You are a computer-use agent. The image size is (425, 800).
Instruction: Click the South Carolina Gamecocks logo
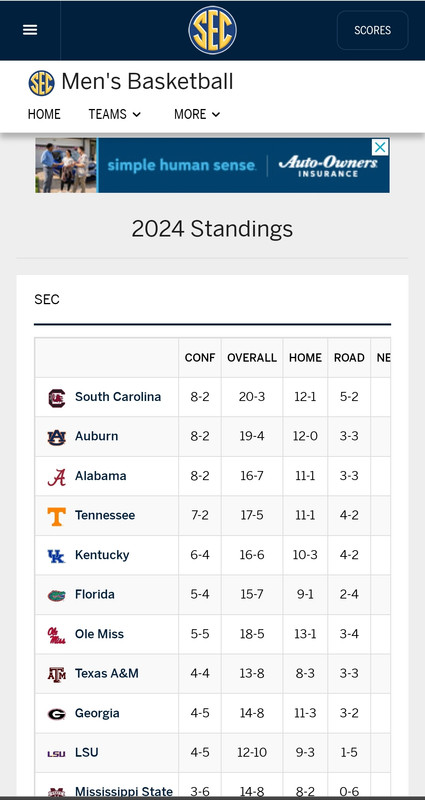[x=57, y=397]
